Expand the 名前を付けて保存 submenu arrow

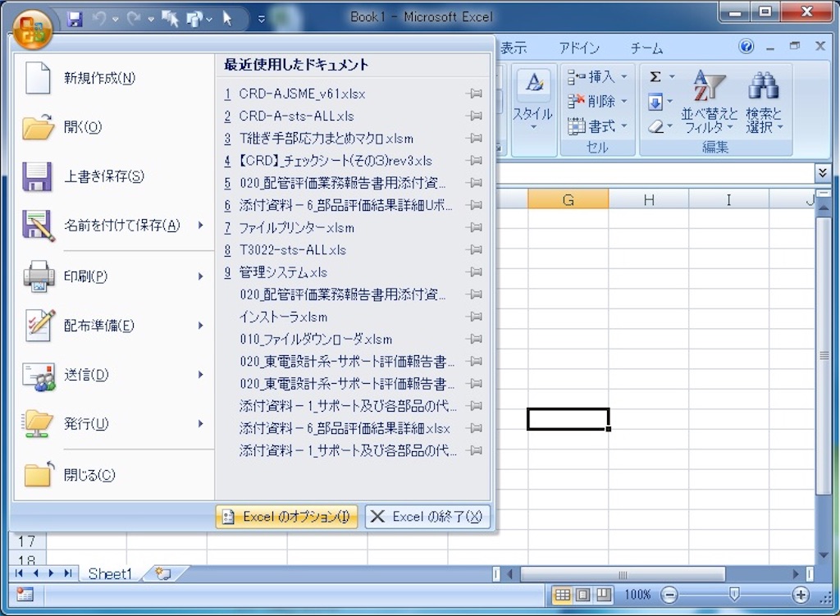tap(201, 225)
